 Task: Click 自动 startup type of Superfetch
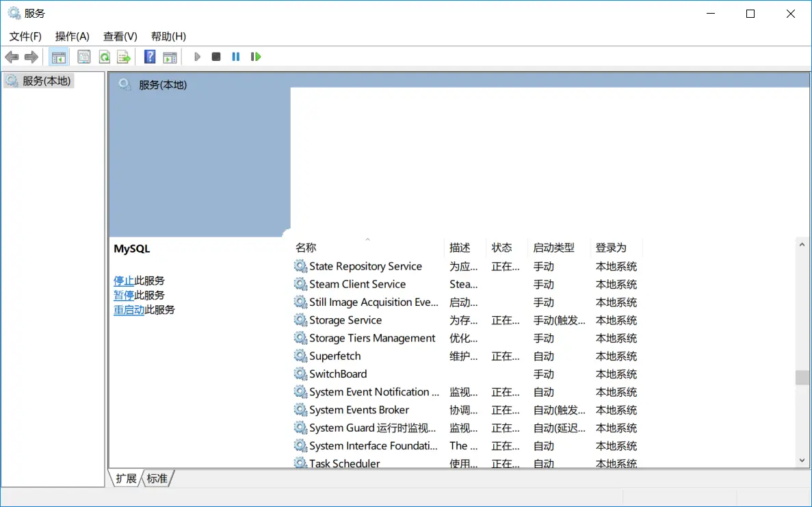click(544, 356)
